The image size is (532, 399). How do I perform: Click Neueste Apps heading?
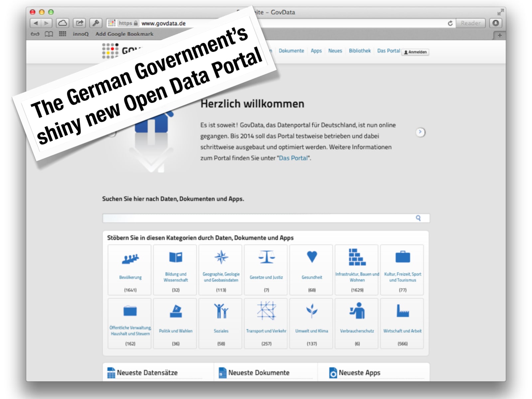359,373
